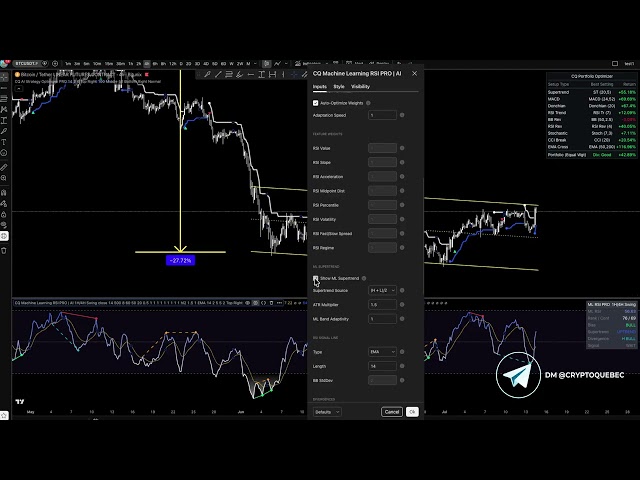Click info icon next to RSI Acceleration
640x480 pixels.
[x=402, y=177]
